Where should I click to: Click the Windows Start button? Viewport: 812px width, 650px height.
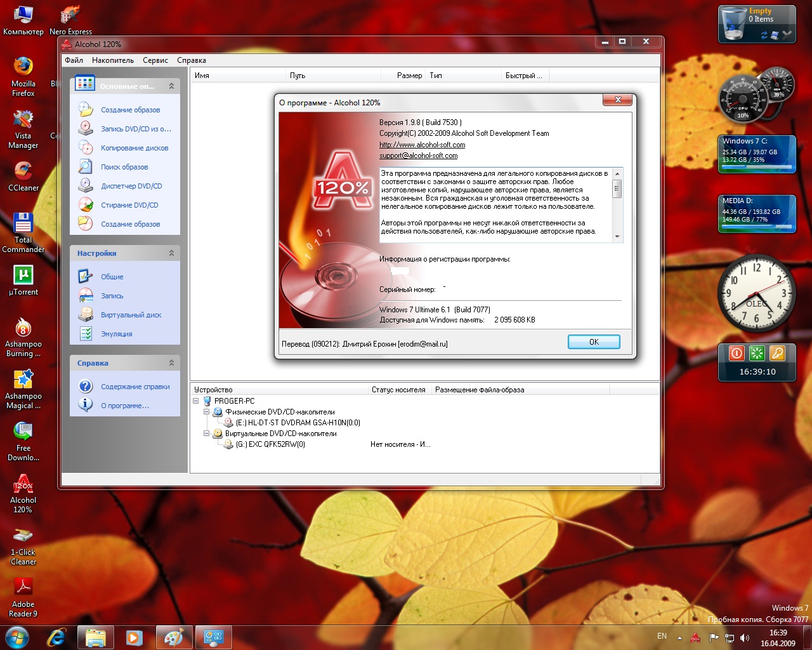click(x=17, y=637)
